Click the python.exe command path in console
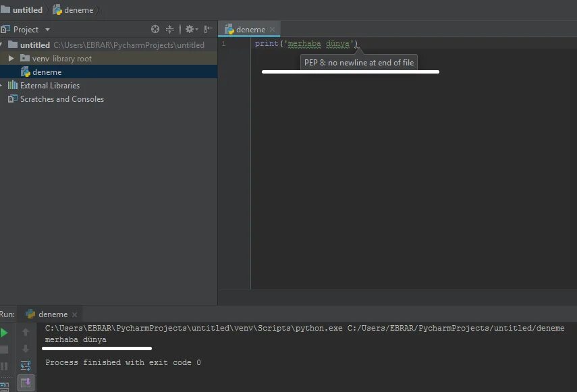Image resolution: width=577 pixels, height=392 pixels. coord(194,328)
